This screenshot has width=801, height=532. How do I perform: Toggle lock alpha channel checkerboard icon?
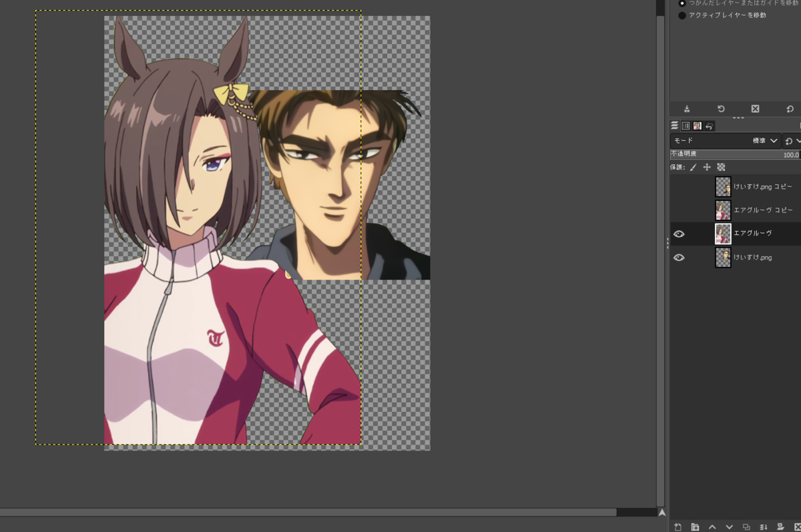(721, 167)
